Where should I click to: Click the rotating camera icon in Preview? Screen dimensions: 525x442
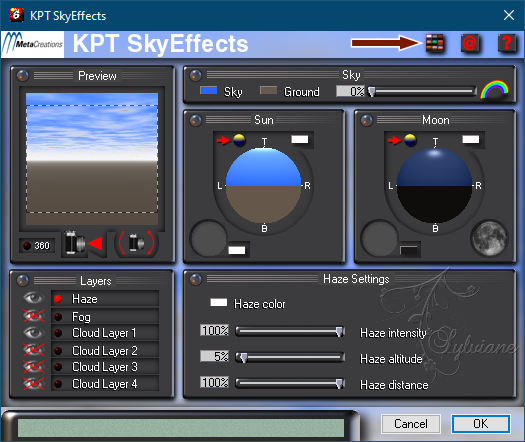point(137,243)
